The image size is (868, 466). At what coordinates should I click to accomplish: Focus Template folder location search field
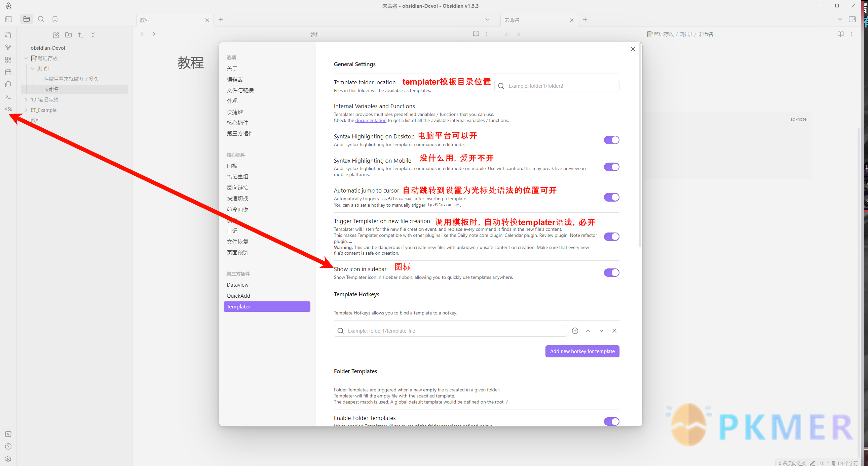pos(557,86)
